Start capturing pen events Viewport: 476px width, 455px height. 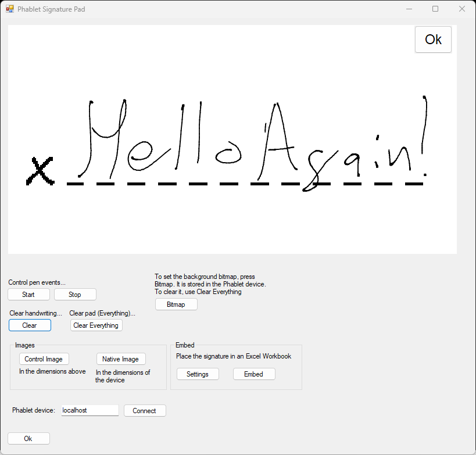[x=28, y=295]
